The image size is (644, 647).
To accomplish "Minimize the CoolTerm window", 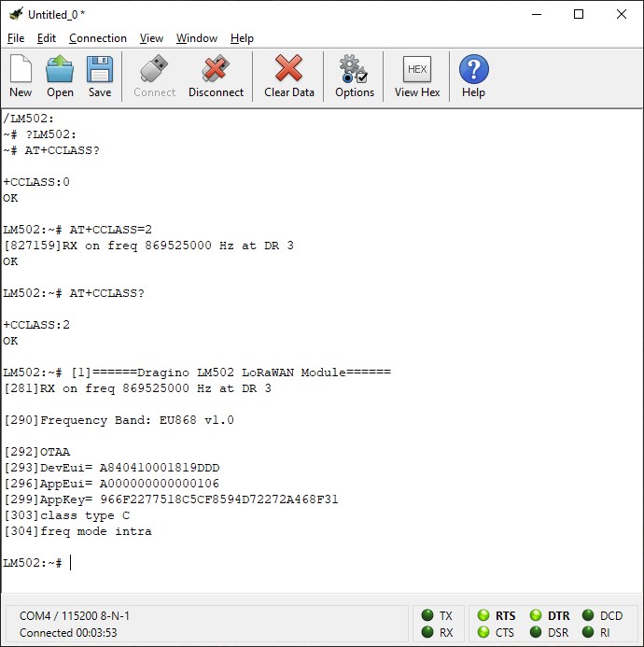I will click(x=537, y=14).
